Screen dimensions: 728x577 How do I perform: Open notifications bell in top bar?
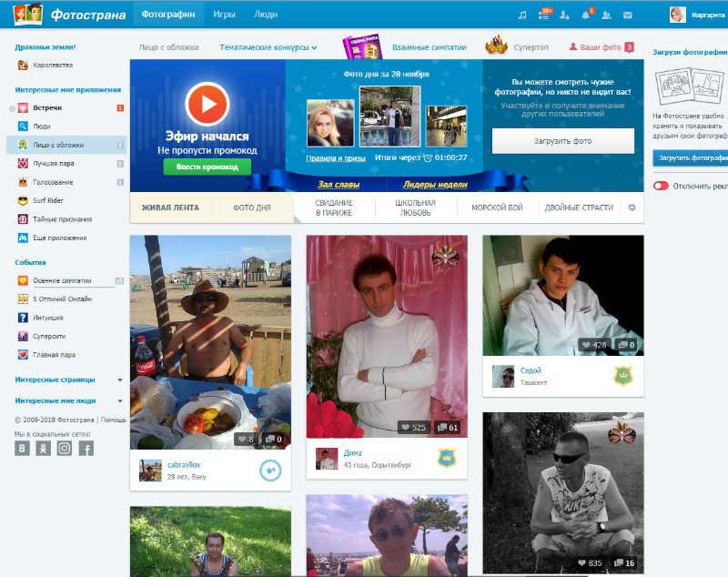point(585,15)
